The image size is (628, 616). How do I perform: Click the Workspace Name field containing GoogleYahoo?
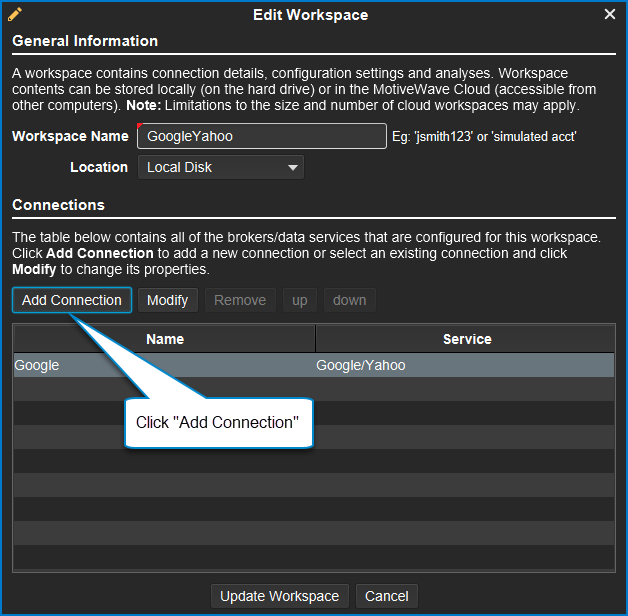262,136
